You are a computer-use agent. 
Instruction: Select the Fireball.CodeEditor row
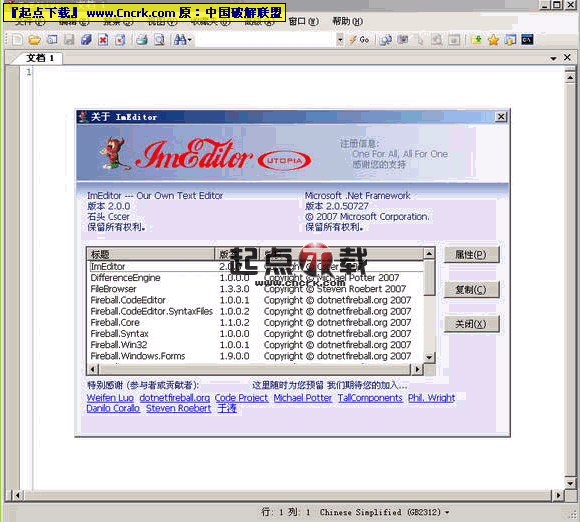click(x=256, y=300)
